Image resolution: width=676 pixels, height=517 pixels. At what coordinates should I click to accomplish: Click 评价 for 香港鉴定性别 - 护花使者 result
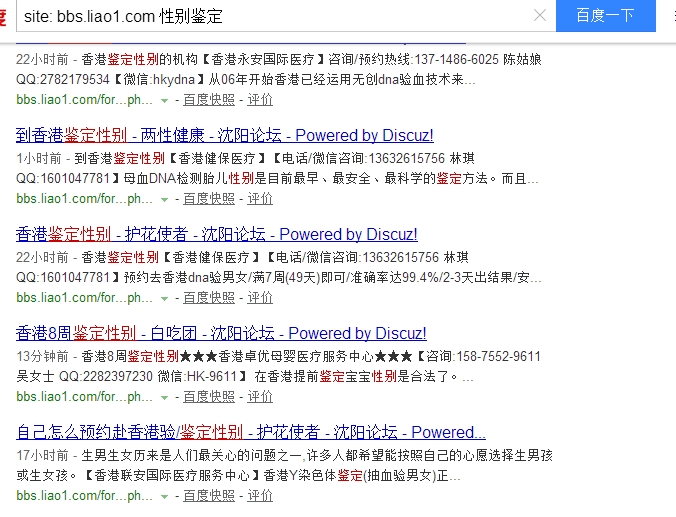tap(260, 298)
